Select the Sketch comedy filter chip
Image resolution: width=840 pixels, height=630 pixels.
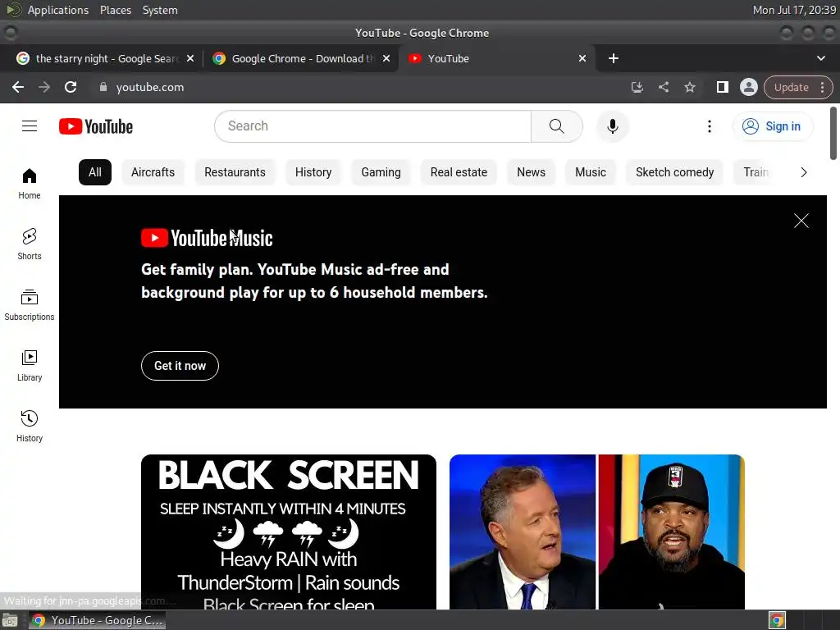(x=674, y=172)
